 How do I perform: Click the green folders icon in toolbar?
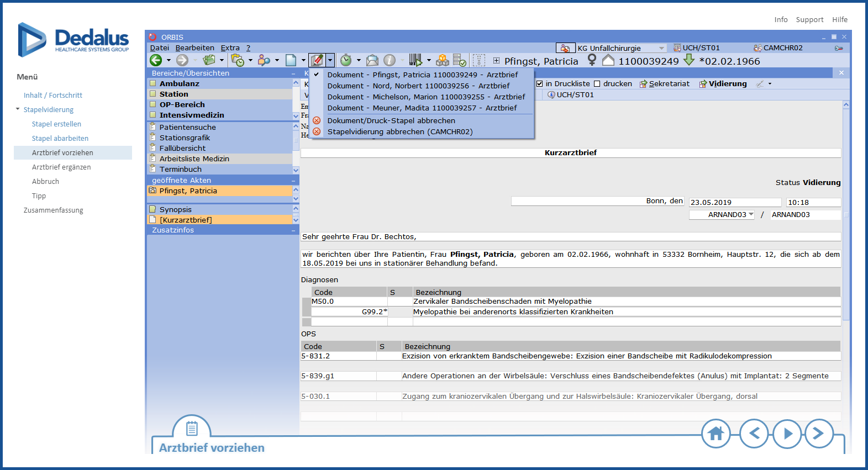click(209, 60)
